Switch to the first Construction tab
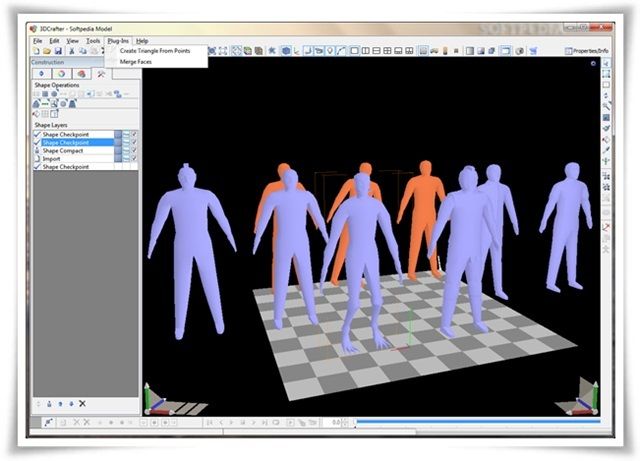 [x=42, y=73]
